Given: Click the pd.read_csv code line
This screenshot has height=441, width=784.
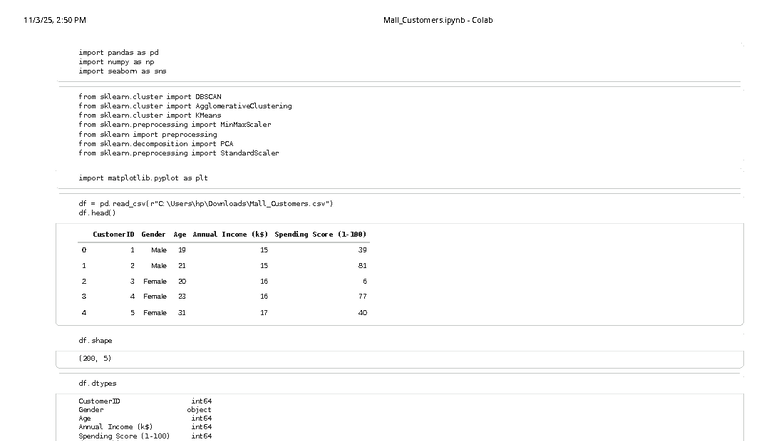Looking at the screenshot, I should pos(206,203).
